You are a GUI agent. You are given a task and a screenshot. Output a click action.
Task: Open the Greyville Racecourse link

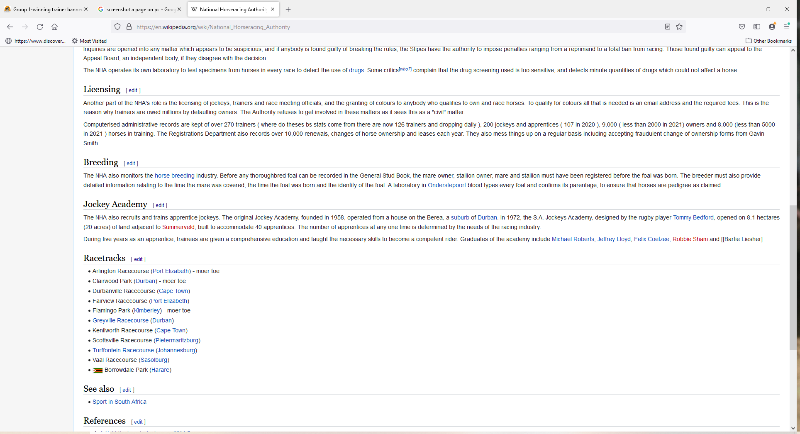(120, 320)
